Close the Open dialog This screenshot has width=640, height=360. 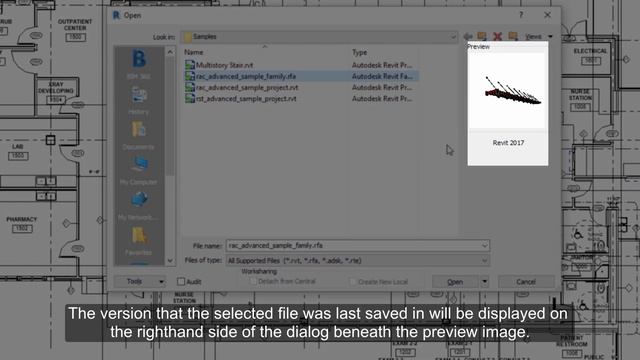tap(547, 15)
